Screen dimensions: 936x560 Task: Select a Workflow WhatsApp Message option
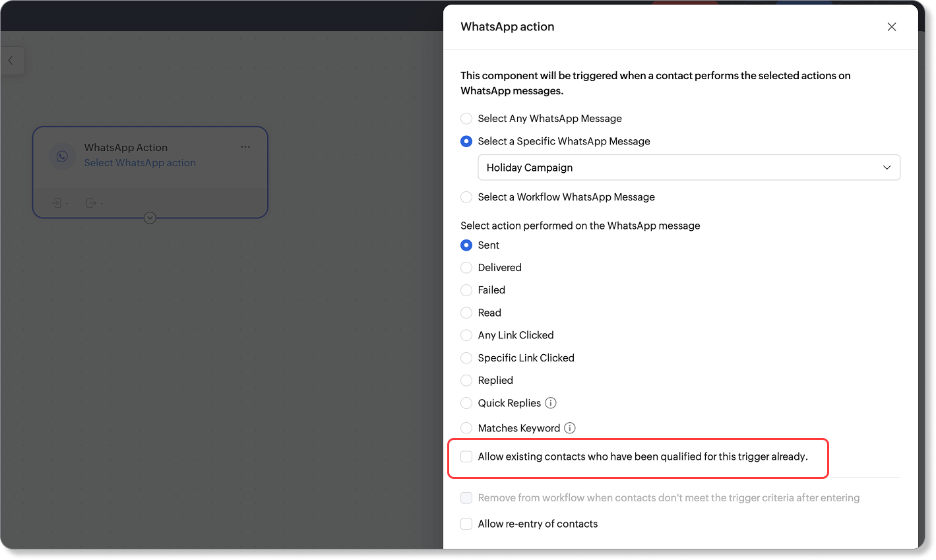(x=466, y=197)
